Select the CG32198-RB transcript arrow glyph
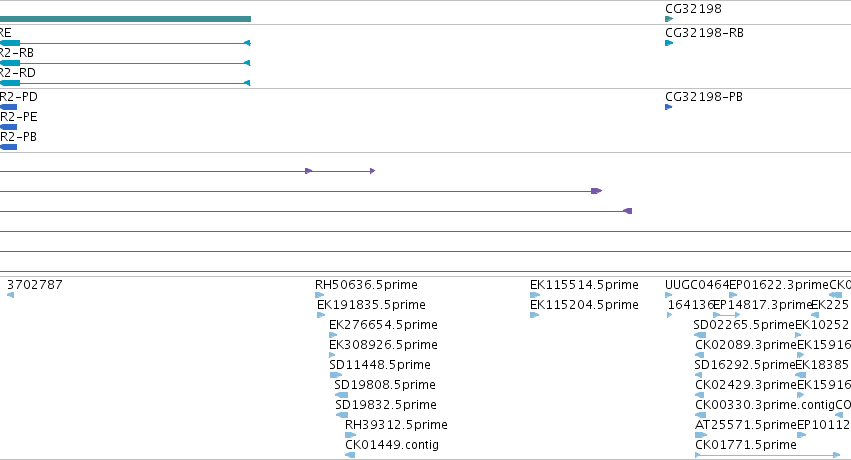Screen dimensions: 851x460 669,43
